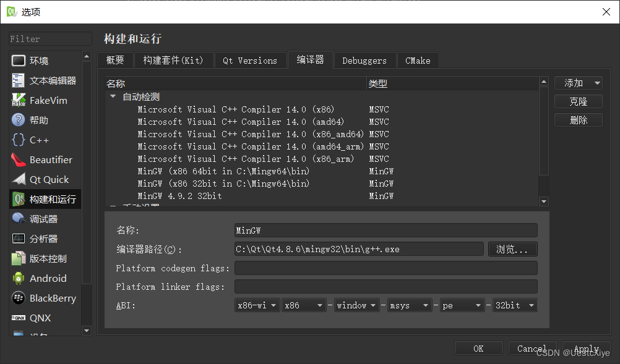This screenshot has width=620, height=364.
Task: Select Microsoft Visual C++ Compiler 14.0 (x86_amd64) row
Action: pyautogui.click(x=322, y=134)
